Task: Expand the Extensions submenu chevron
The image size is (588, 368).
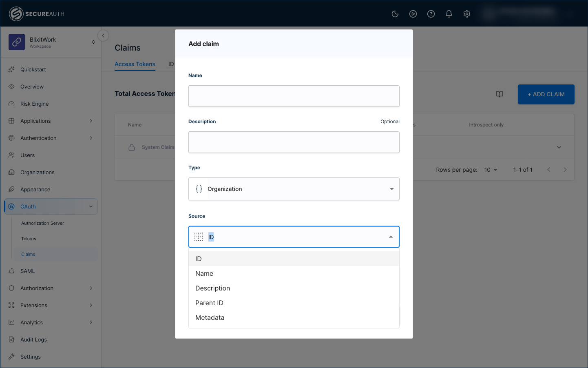Action: (x=91, y=305)
